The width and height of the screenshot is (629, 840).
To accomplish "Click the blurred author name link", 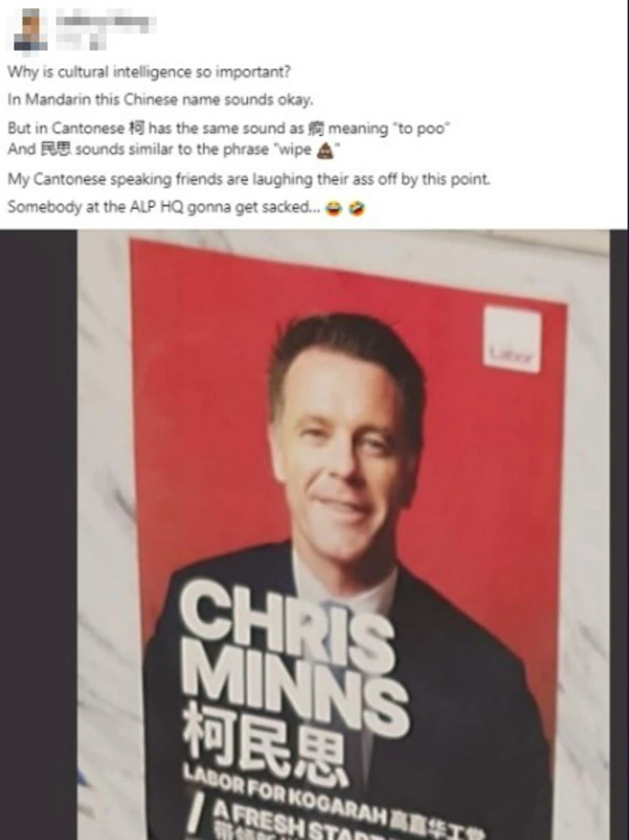I will 106,22.
